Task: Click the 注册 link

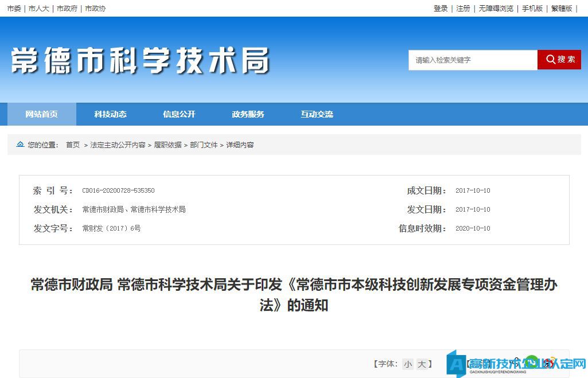Action: tap(463, 8)
